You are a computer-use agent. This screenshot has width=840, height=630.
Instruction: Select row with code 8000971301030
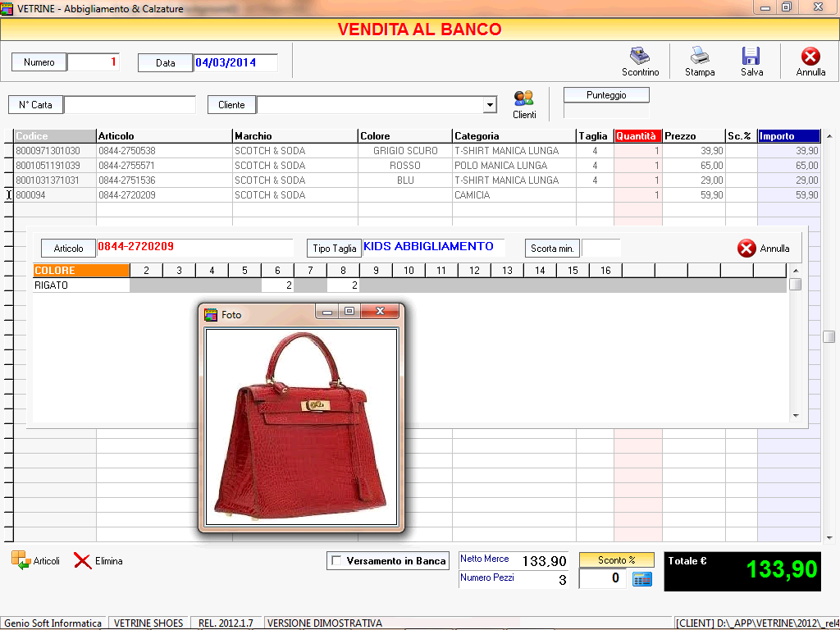click(417, 151)
